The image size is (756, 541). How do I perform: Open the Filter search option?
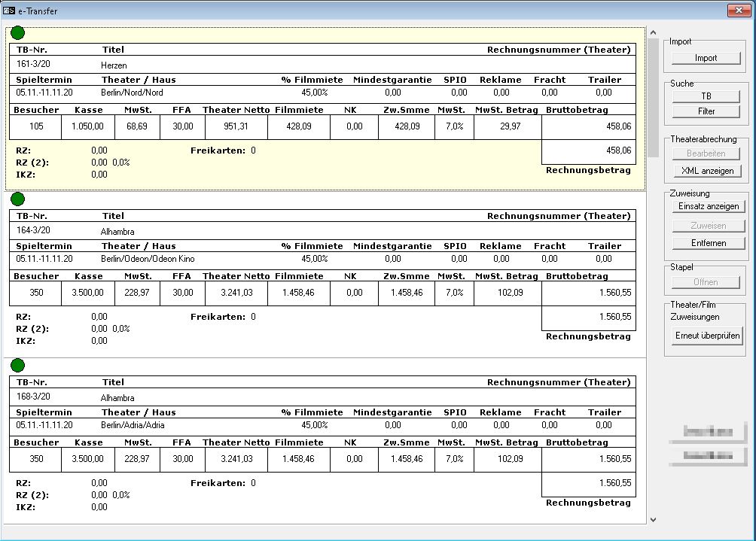tap(706, 111)
